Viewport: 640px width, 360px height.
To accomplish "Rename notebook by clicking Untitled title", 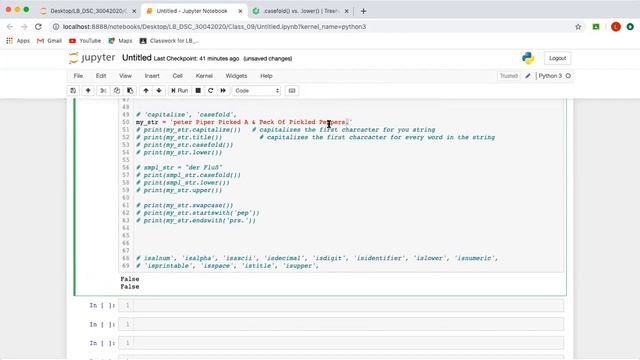I will tap(137, 58).
